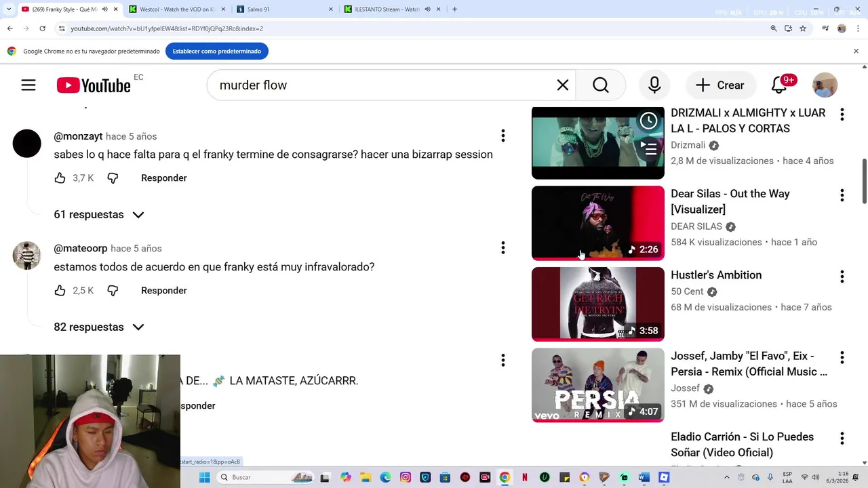This screenshot has height=488, width=868.
Task: Play the Dear Silas Out the Way thumbnail
Action: point(598,223)
